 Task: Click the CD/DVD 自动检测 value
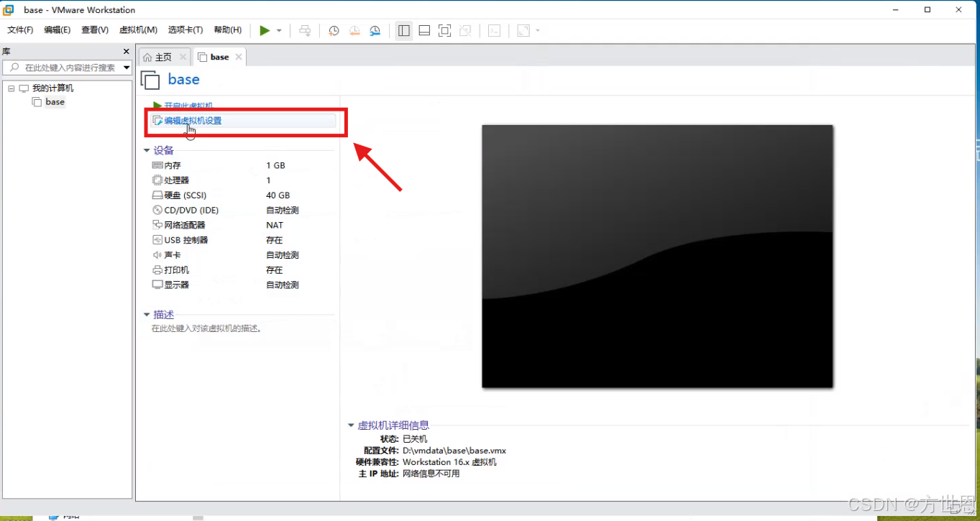282,211
